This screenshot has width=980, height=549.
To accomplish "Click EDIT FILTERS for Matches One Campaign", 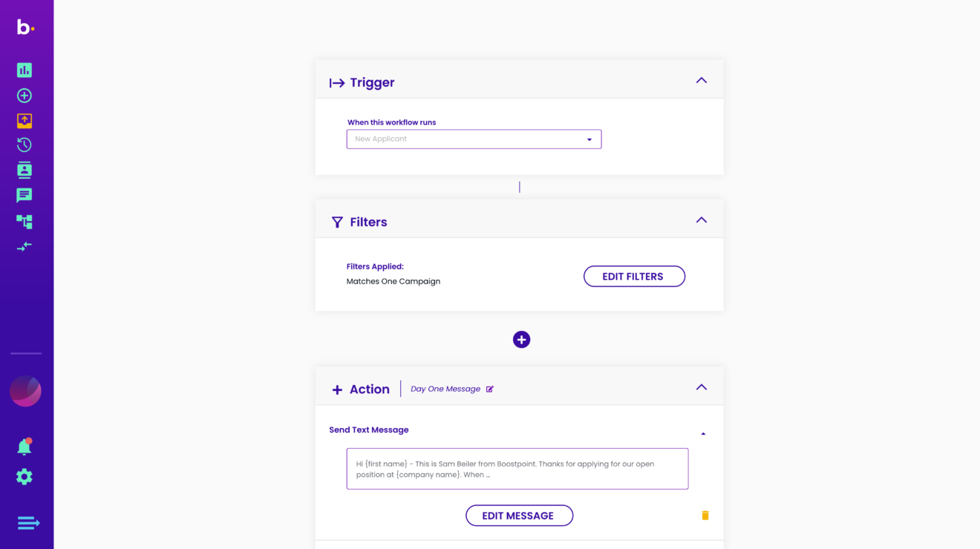I will (634, 276).
